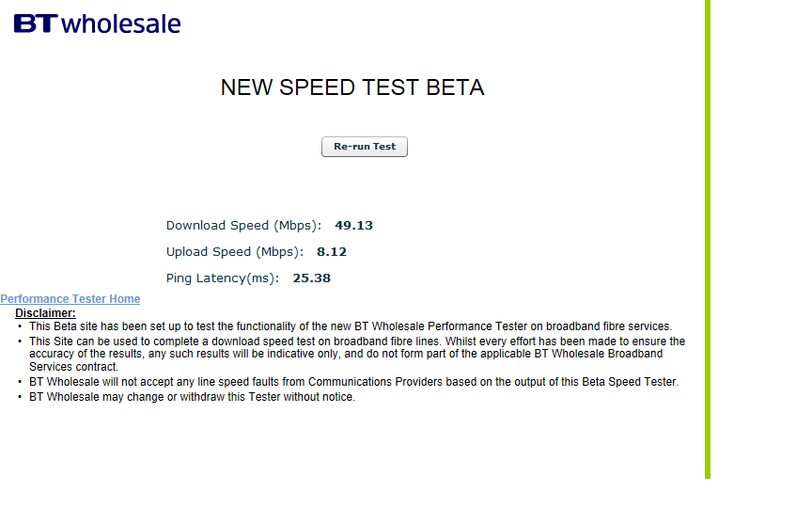Click the green vertical divider bar
This screenshot has height=508, width=812.
click(708, 239)
